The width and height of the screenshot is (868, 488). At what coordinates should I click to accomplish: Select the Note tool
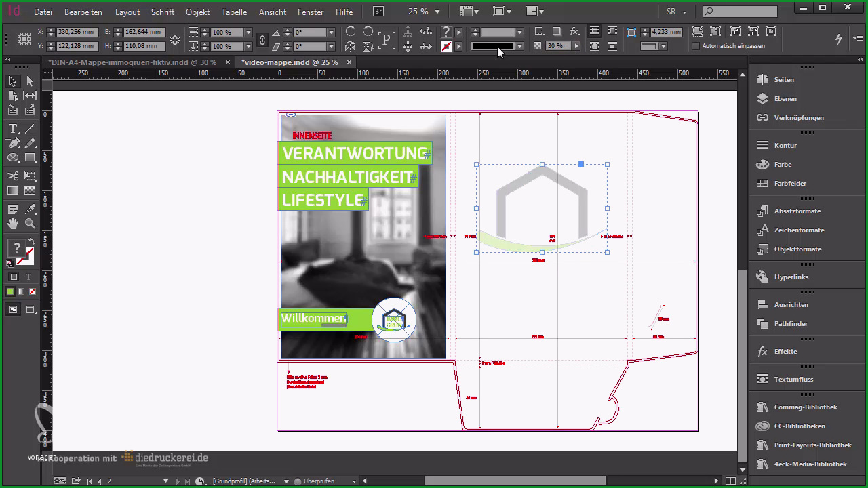point(13,209)
